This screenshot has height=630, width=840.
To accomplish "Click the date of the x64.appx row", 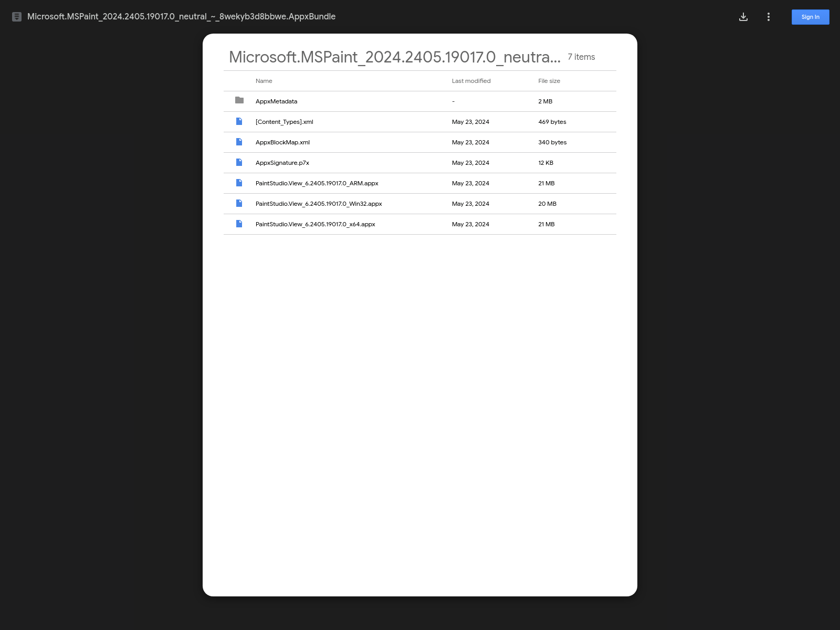I will pyautogui.click(x=470, y=224).
